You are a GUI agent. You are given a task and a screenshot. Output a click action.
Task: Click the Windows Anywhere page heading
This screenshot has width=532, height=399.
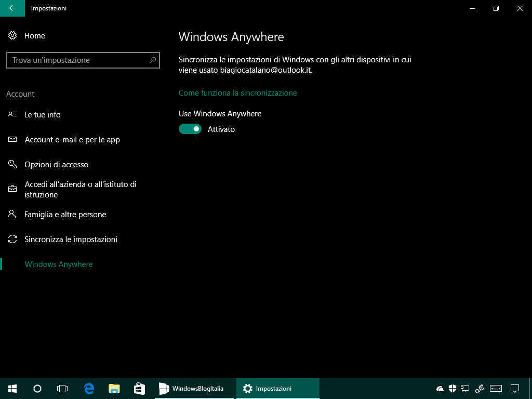coord(231,37)
